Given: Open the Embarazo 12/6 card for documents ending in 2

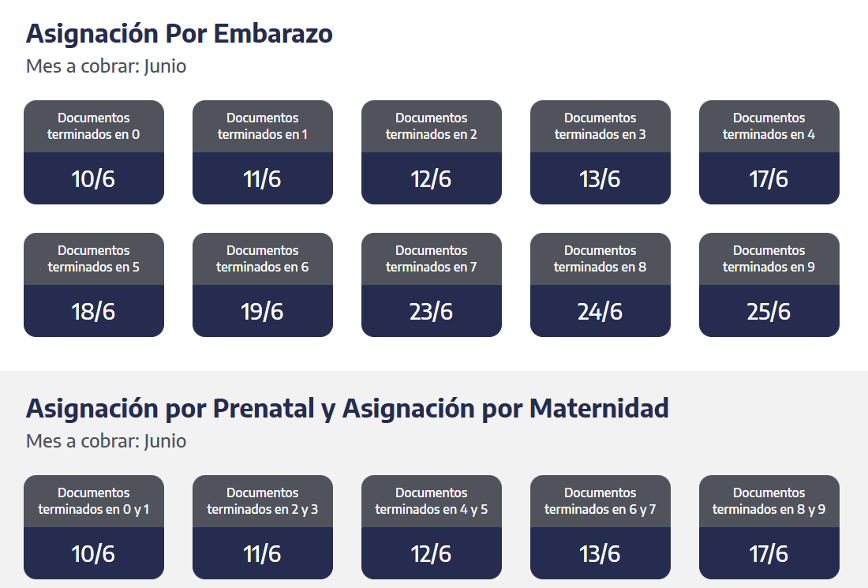Looking at the screenshot, I should tap(431, 152).
